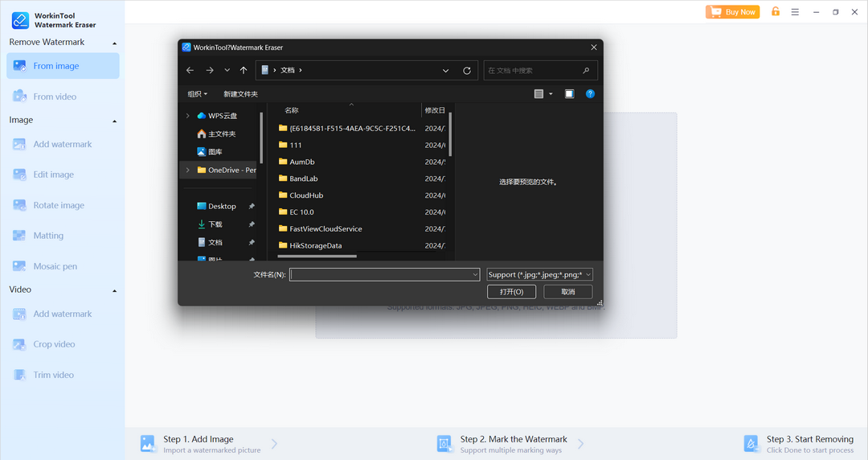The width and height of the screenshot is (868, 460).
Task: Expand the address bar path dropdown
Action: pyautogui.click(x=445, y=71)
